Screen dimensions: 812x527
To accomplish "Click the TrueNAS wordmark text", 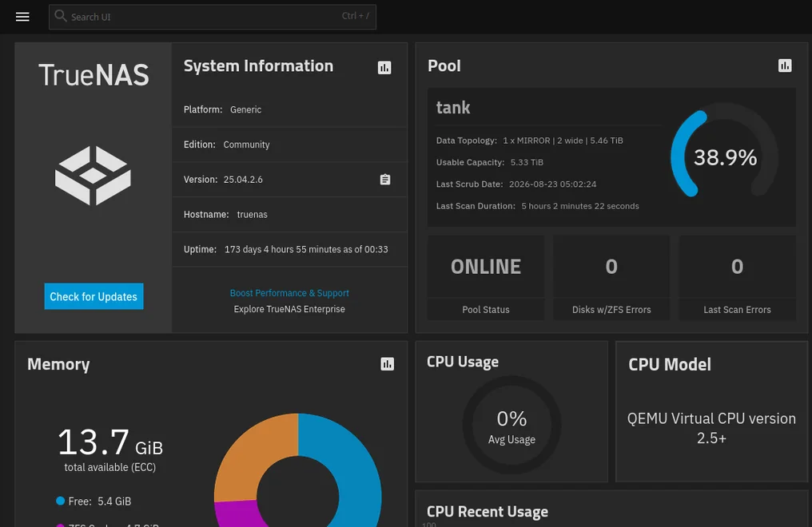I will coord(94,75).
